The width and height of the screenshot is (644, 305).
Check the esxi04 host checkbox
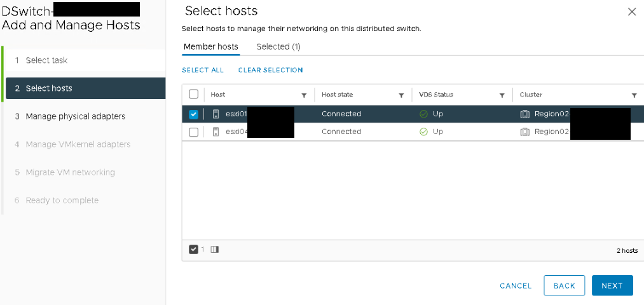tap(193, 132)
